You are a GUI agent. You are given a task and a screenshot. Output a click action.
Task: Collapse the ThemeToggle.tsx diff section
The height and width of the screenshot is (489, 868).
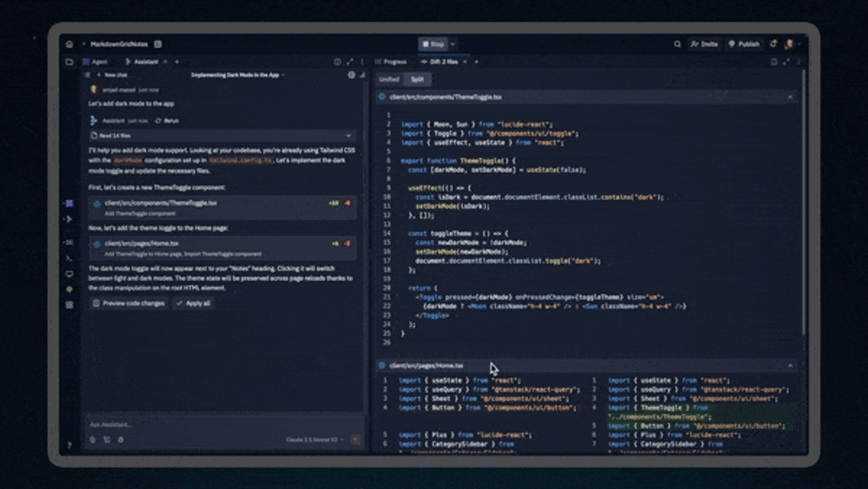790,97
